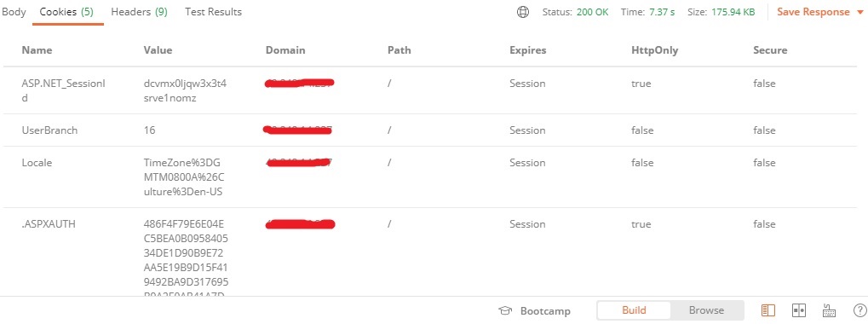
Task: Open the help question mark icon
Action: (x=860, y=310)
